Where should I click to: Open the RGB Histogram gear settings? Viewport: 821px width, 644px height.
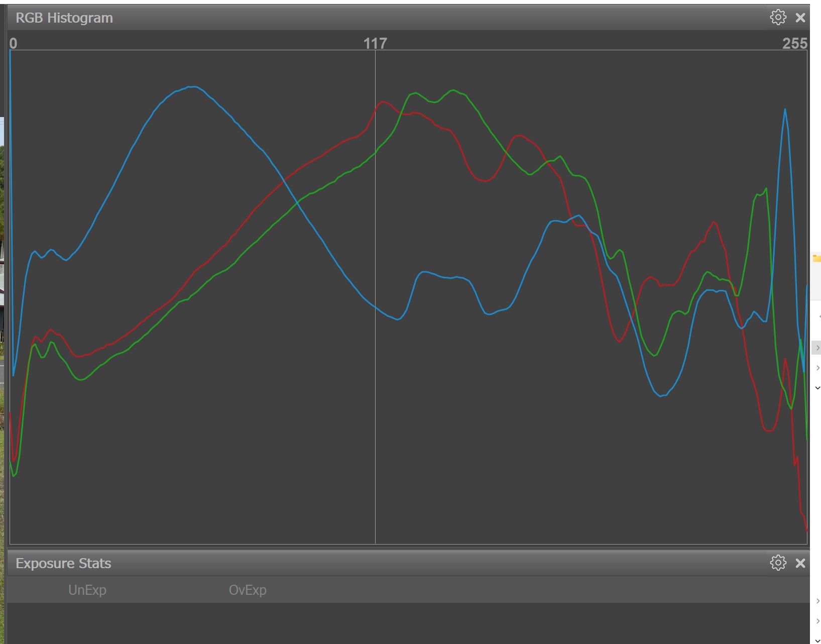pos(778,18)
